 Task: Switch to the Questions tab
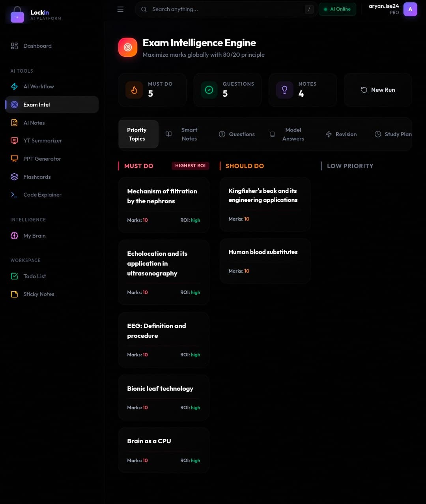coord(237,134)
